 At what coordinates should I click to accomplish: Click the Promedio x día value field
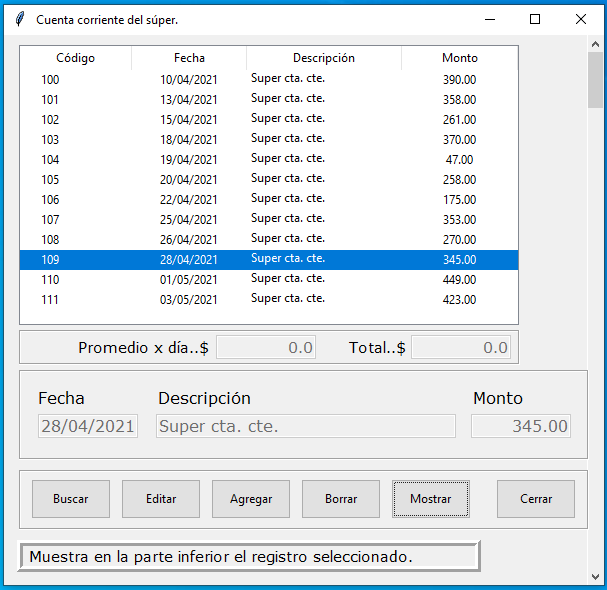click(x=266, y=347)
